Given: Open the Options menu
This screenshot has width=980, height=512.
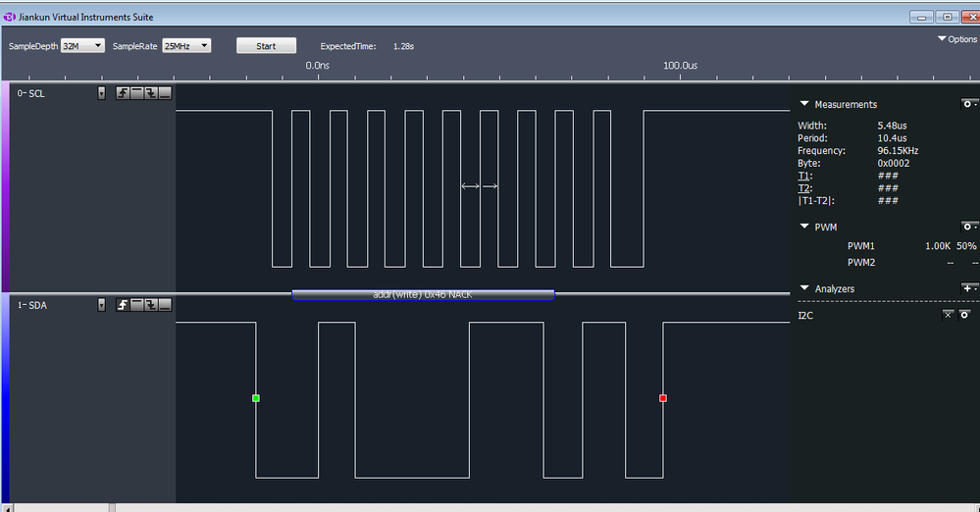Looking at the screenshot, I should 957,39.
